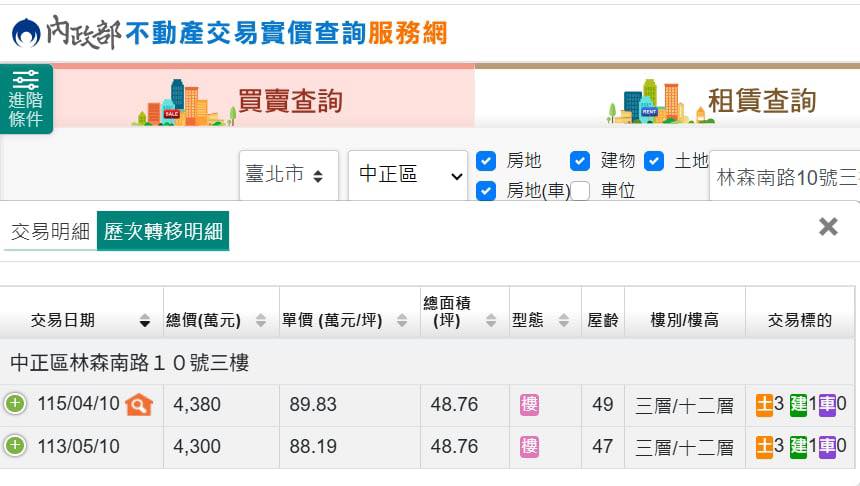
Task: Click the 建 building badge in 115/04/10 row
Action: tap(798, 405)
